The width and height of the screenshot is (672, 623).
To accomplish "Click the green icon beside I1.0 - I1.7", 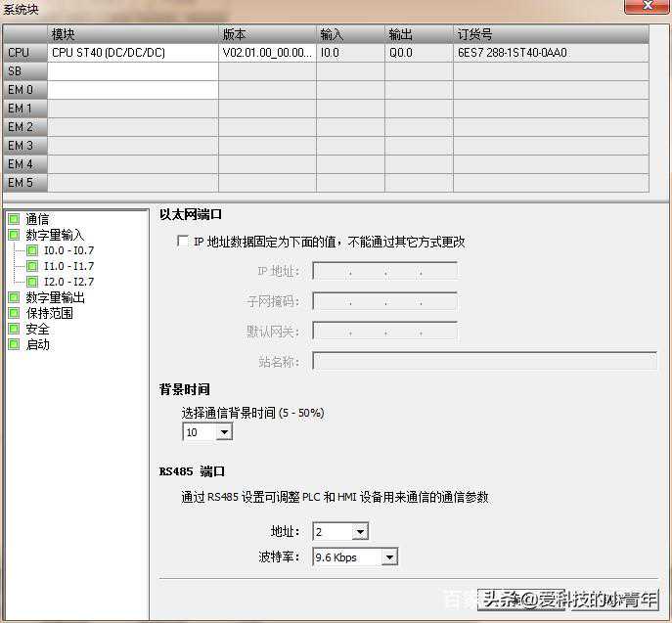I will [x=32, y=267].
